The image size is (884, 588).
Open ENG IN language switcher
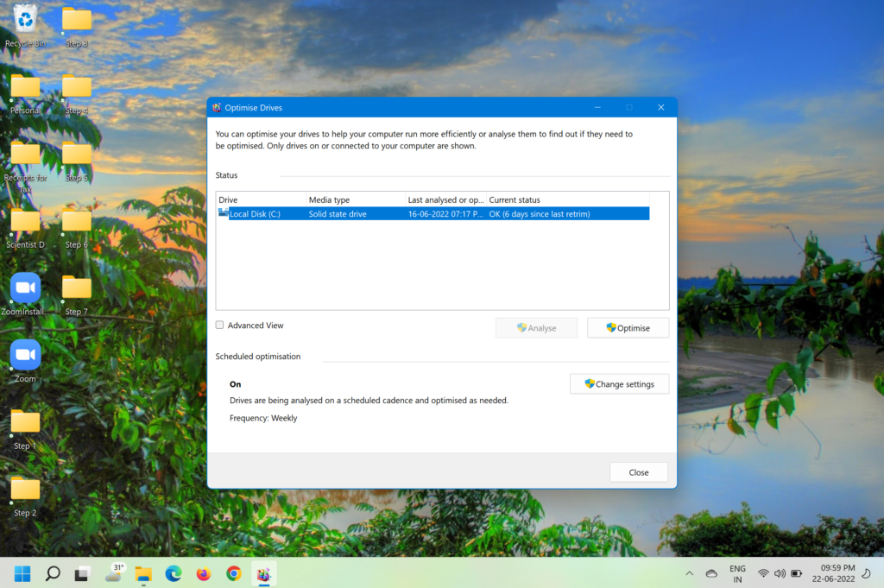(x=737, y=574)
